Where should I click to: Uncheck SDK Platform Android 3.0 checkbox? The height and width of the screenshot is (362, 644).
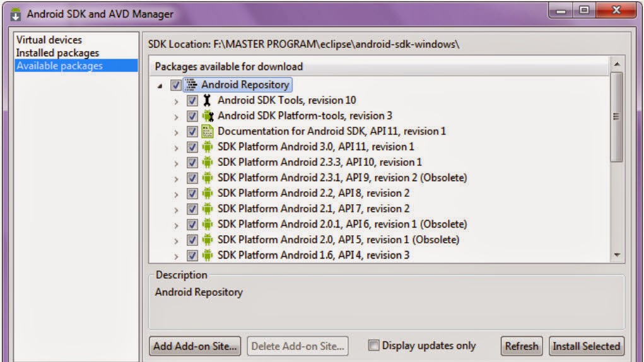click(192, 147)
